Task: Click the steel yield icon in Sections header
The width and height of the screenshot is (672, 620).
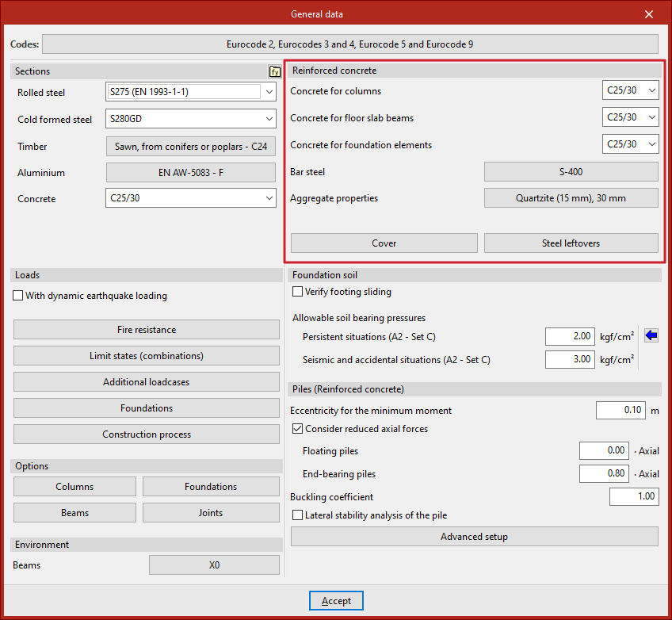Action: pyautogui.click(x=275, y=71)
